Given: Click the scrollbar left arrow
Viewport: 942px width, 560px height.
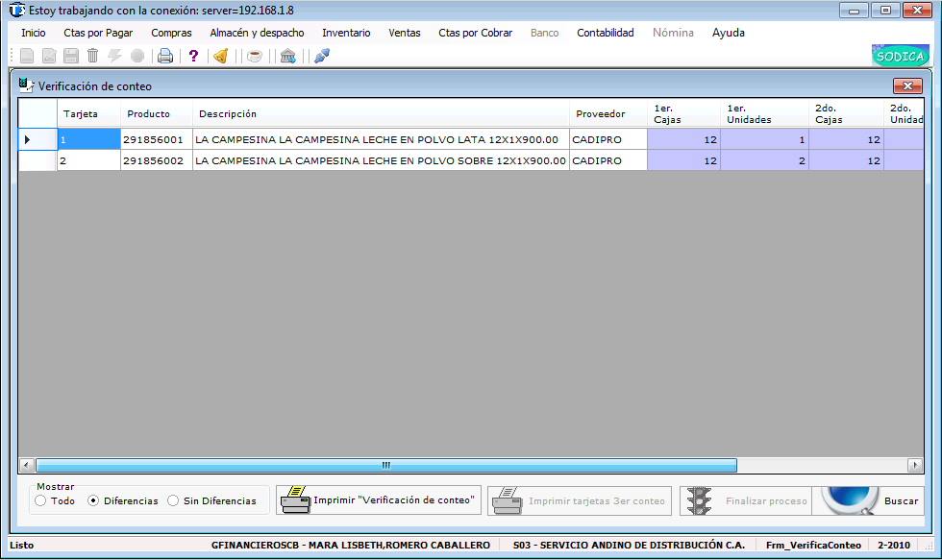Looking at the screenshot, I should pos(27,465).
